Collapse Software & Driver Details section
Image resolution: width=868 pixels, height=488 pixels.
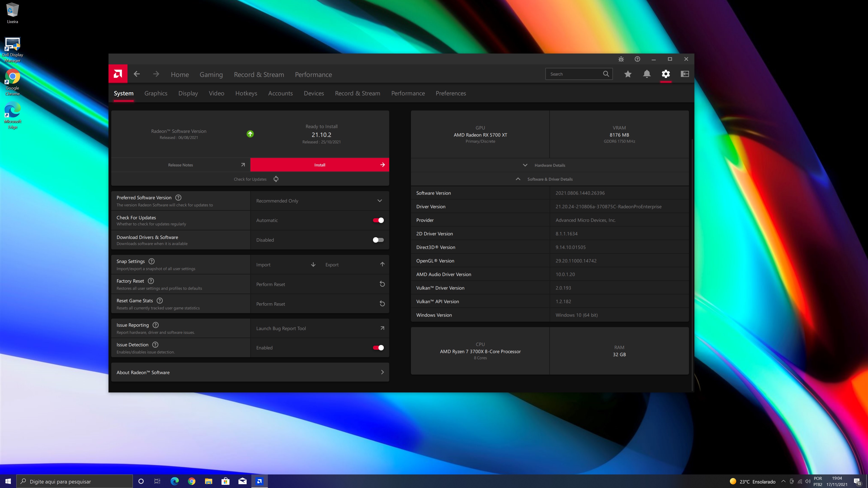pyautogui.click(x=550, y=179)
